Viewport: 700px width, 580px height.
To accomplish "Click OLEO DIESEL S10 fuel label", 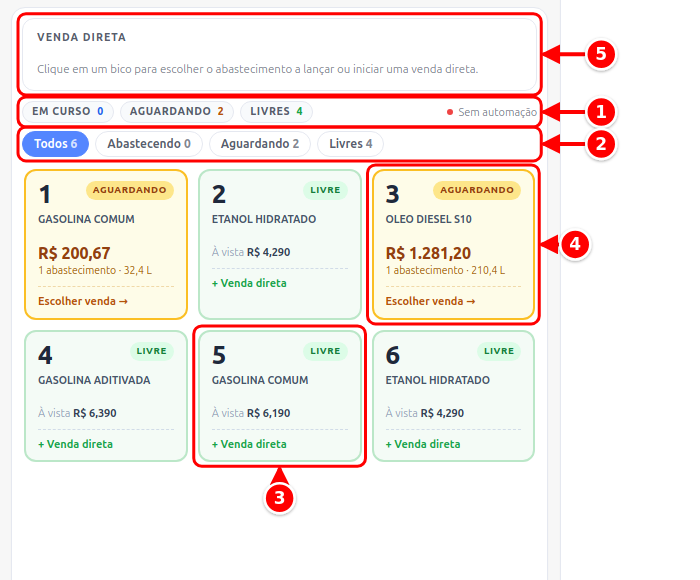I will [429, 219].
